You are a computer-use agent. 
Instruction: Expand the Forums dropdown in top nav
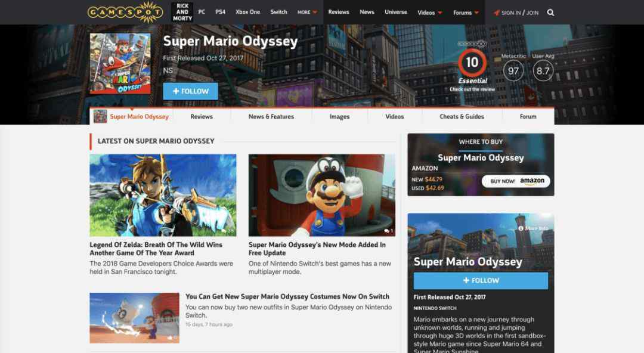466,13
